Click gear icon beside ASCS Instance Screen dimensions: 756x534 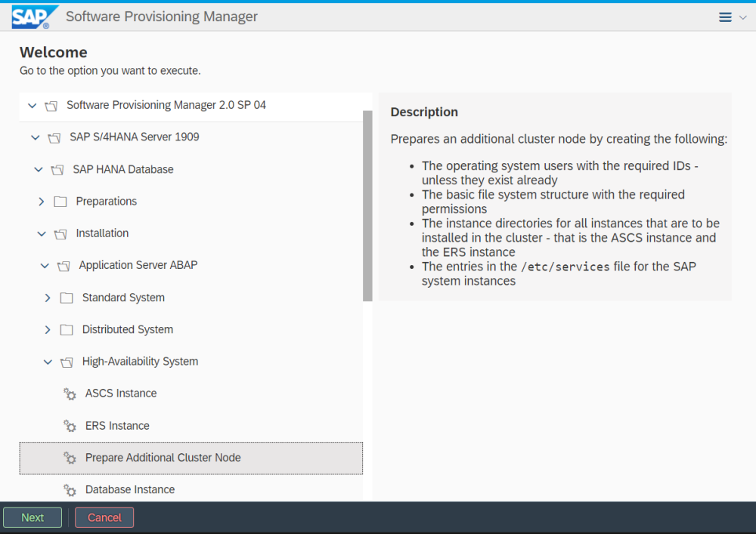pyautogui.click(x=70, y=394)
